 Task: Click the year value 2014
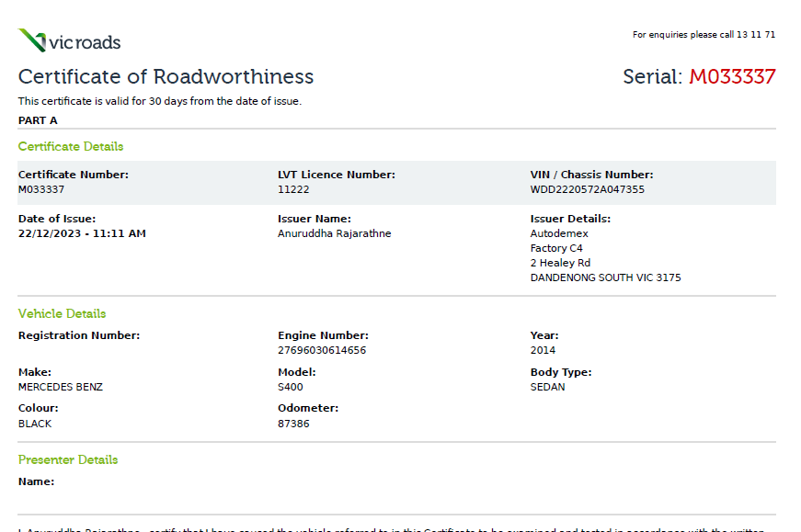[543, 350]
